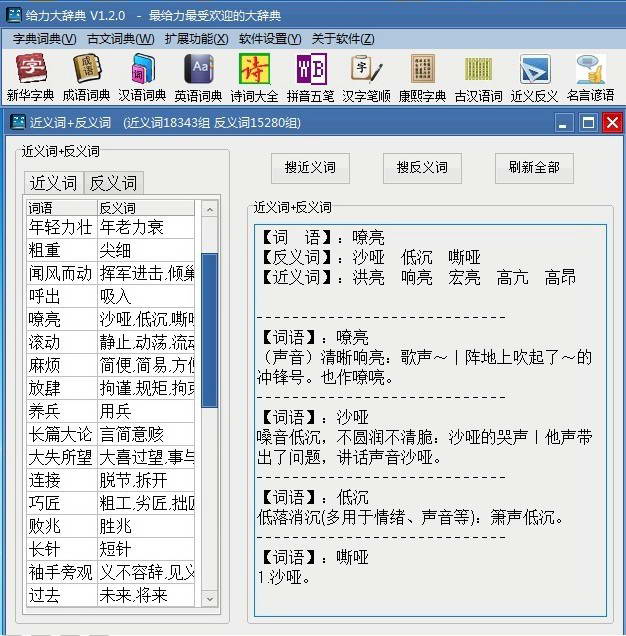Open the 关于软件(Z) menu
This screenshot has width=626, height=636.
[x=343, y=39]
